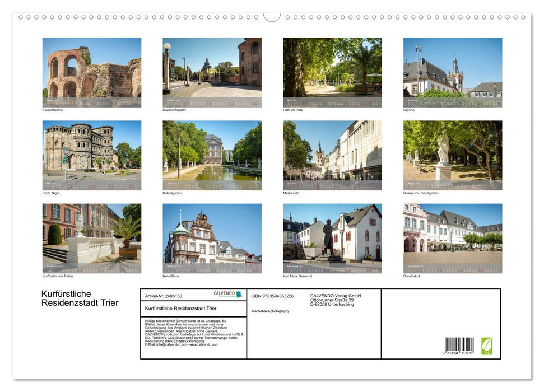
Task: Click the 'Kurfürstliches Palais' caption
Action: point(58,276)
